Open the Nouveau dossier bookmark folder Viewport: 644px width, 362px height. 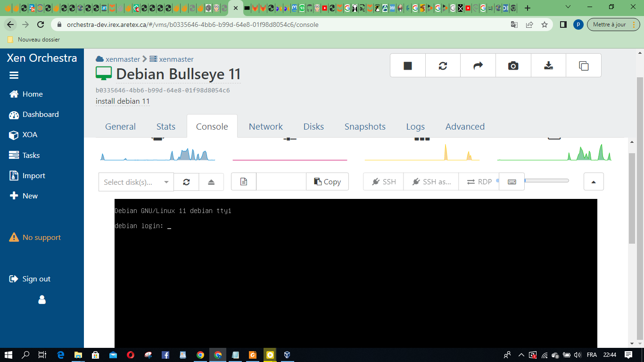(x=33, y=40)
